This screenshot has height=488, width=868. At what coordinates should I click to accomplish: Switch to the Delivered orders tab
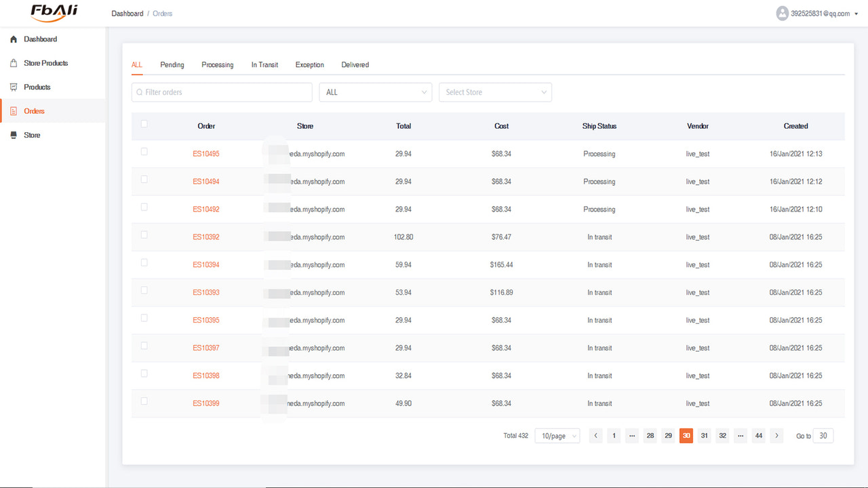pos(355,64)
